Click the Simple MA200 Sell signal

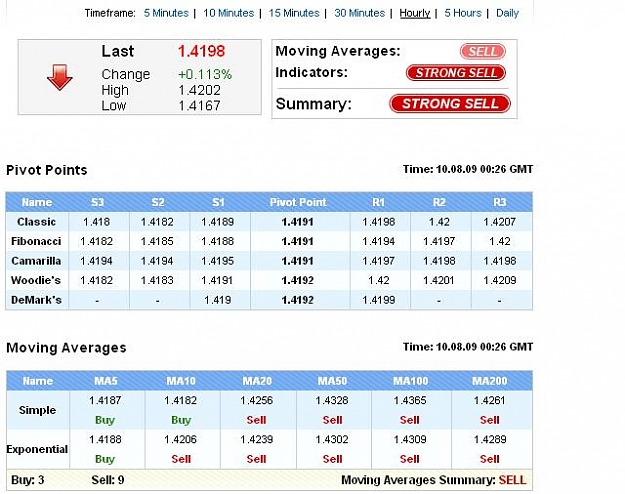point(489,420)
